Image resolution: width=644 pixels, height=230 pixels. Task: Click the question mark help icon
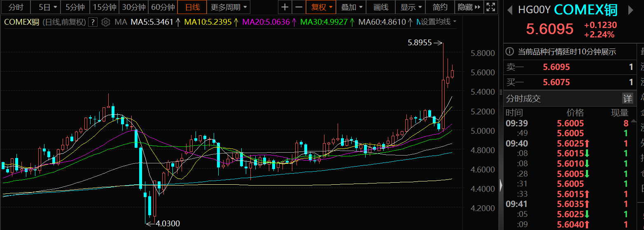(93, 22)
